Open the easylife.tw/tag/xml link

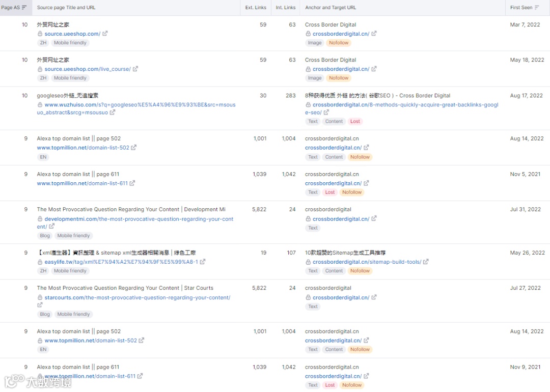(121, 262)
